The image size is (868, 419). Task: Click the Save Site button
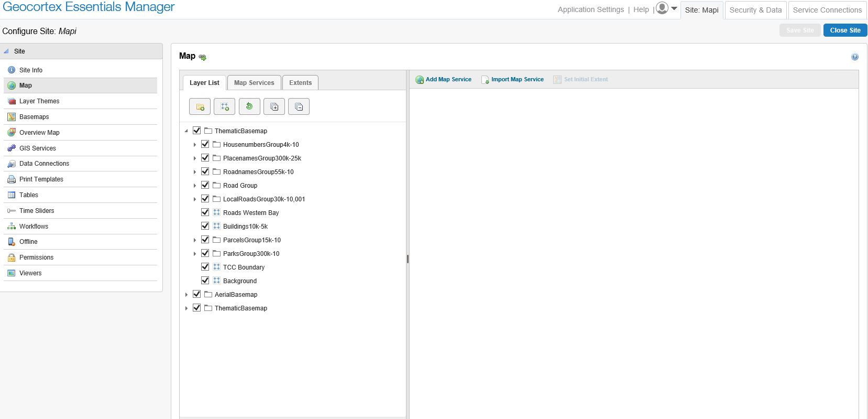[800, 30]
